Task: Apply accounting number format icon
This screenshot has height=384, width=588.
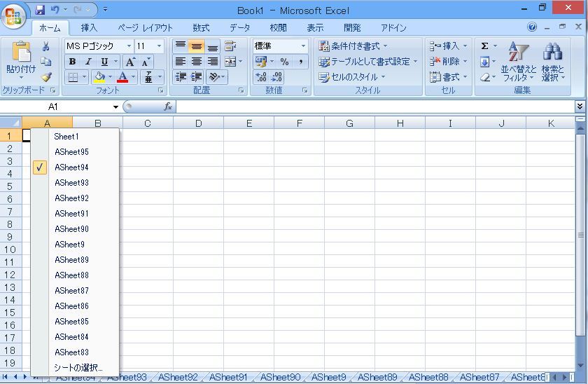Action: [261, 62]
